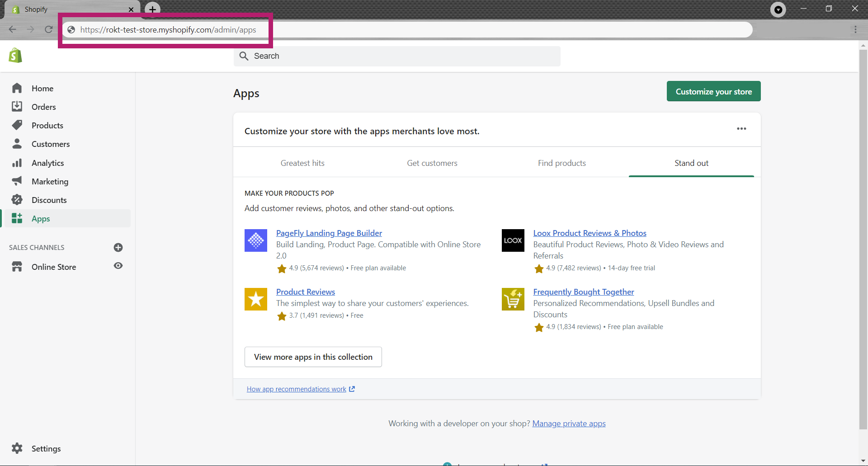Switch to Greatest hits tab

coord(302,163)
